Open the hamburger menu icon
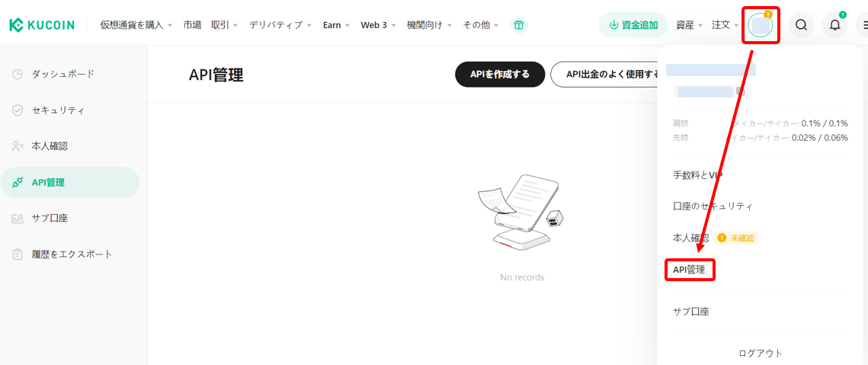This screenshot has height=365, width=868. tap(863, 25)
